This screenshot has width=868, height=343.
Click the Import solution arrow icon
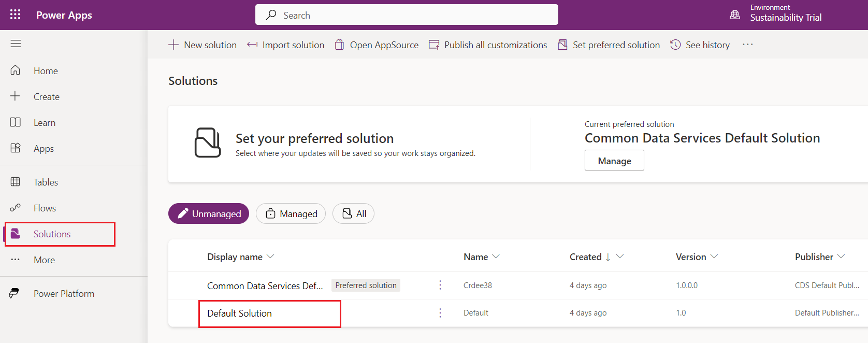click(x=252, y=45)
